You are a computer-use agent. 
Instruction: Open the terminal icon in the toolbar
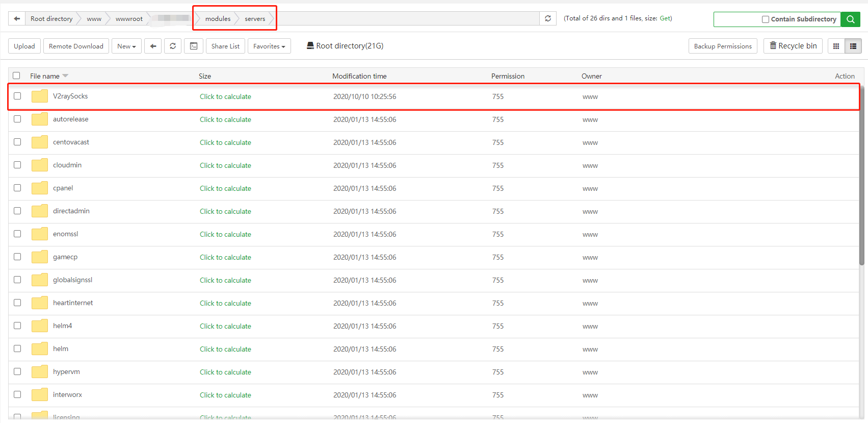coord(194,46)
